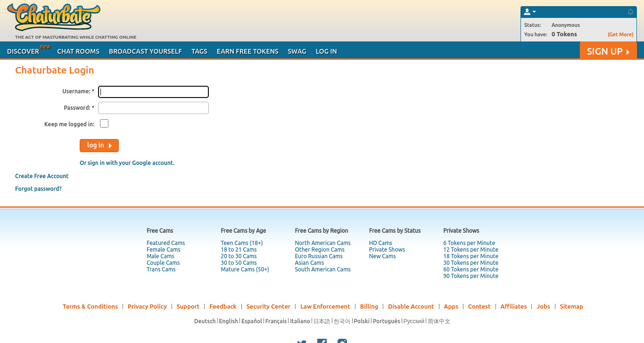Viewport: 644px width, 343px height.
Task: Select 20 to 30 Cams link
Action: pyautogui.click(x=239, y=256)
